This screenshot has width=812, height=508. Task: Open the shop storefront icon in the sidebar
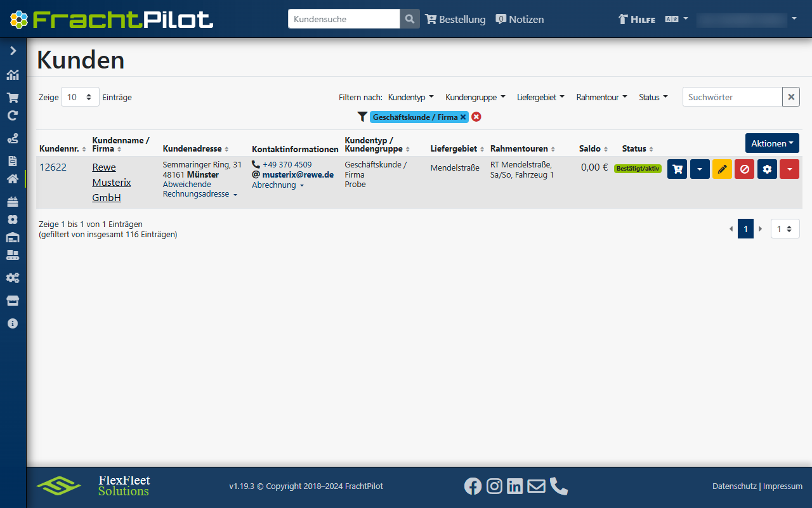[13, 301]
